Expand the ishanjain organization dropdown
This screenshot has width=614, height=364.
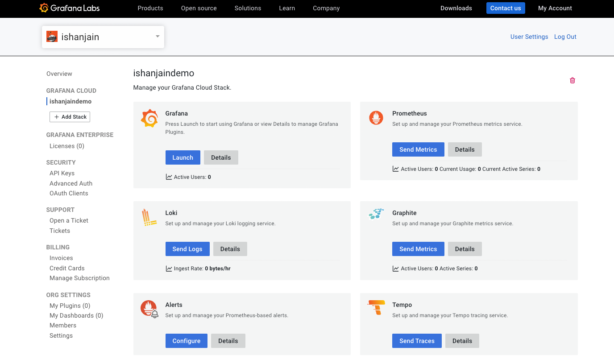158,37
